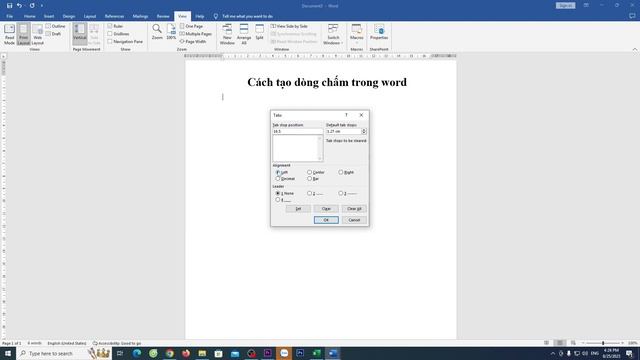
Task: Click the zoom slider in status bar
Action: [x=603, y=343]
